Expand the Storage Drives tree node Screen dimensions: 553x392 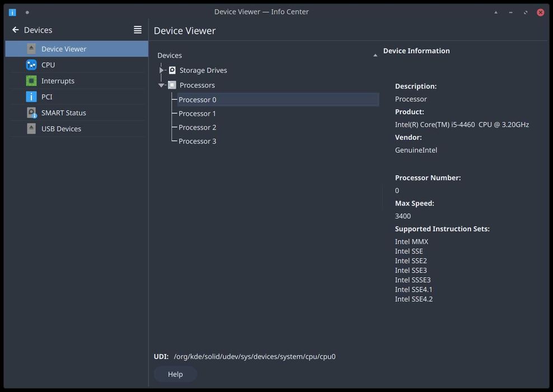161,70
